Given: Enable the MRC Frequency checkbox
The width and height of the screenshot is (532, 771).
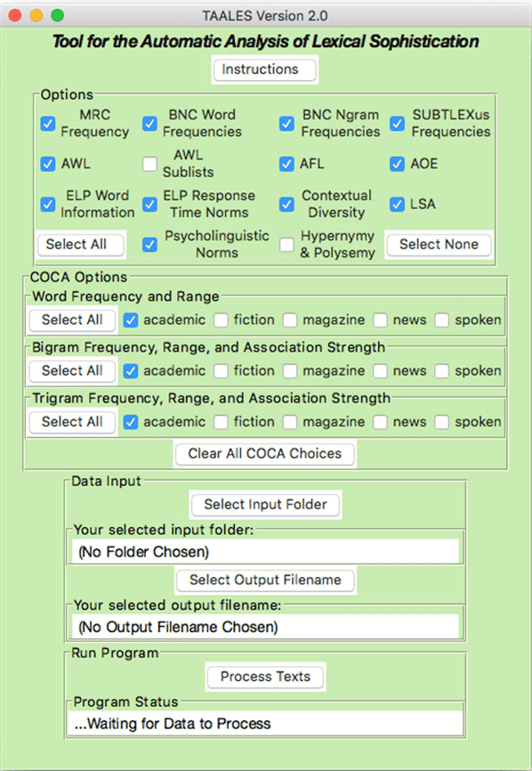Looking at the screenshot, I should pyautogui.click(x=47, y=124).
